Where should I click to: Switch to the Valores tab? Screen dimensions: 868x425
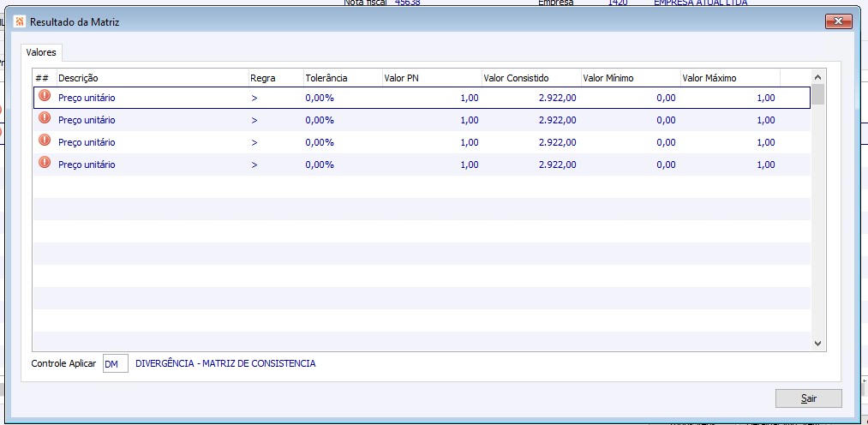click(x=41, y=52)
